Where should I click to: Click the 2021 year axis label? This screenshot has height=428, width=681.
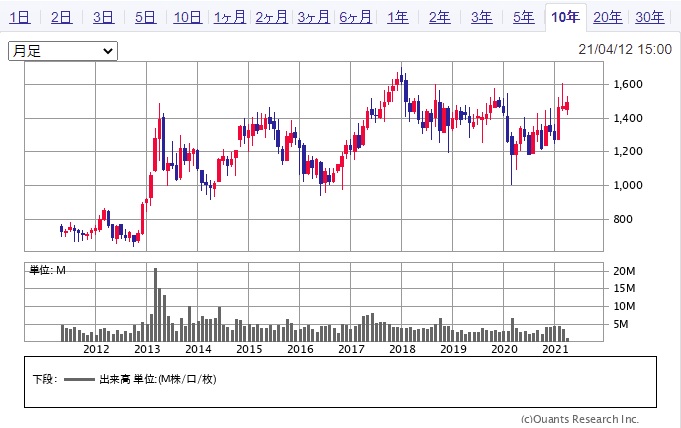(x=555, y=349)
